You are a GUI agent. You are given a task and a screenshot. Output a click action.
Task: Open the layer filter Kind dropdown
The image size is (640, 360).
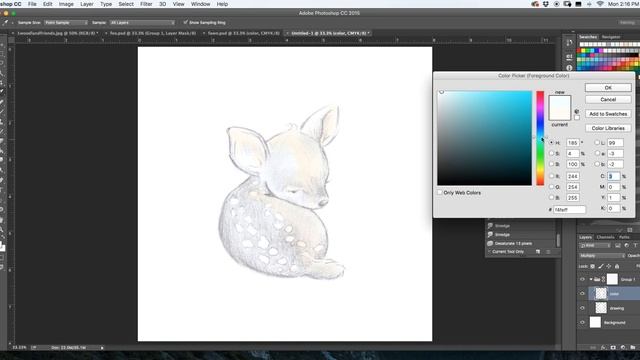pos(595,246)
